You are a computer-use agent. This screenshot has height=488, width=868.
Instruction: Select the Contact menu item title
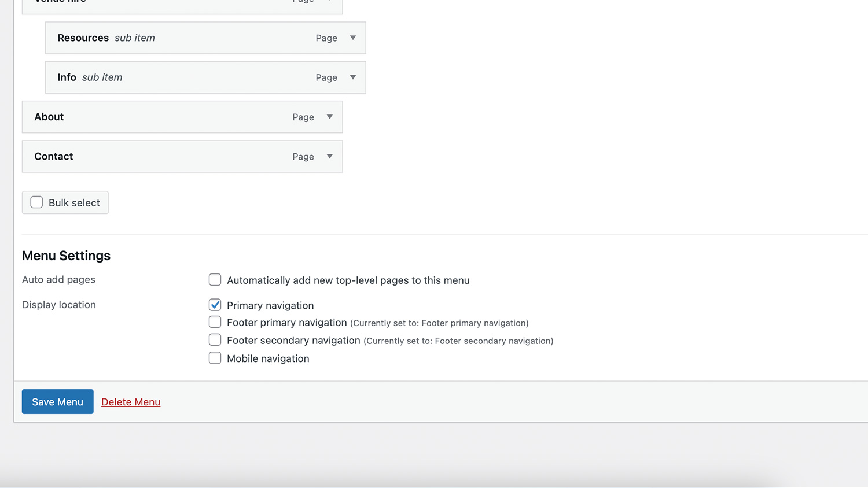click(x=54, y=157)
